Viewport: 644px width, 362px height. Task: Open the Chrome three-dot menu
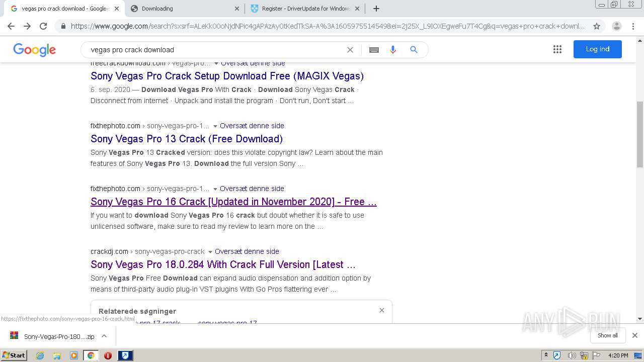633,26
